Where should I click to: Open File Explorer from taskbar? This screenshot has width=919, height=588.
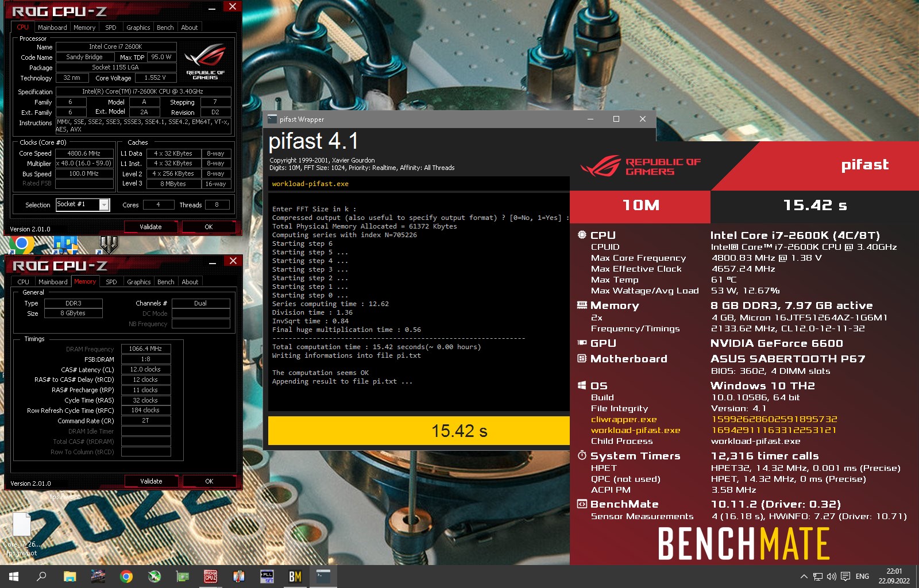pyautogui.click(x=69, y=577)
